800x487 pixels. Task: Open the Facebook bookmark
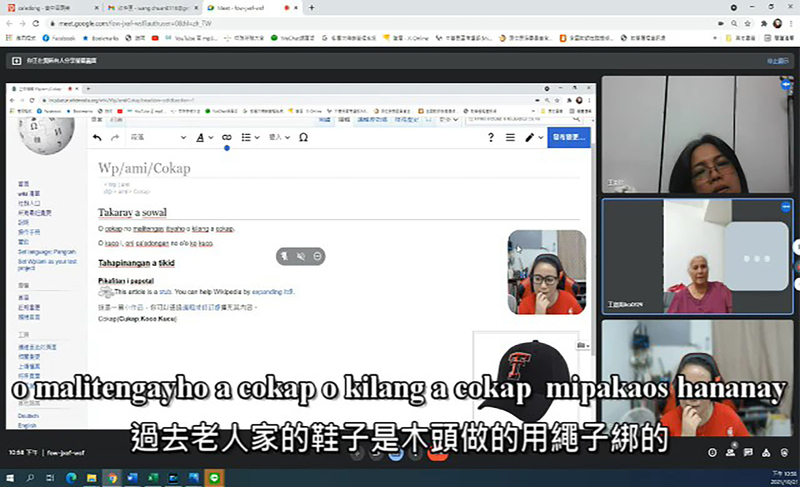tap(59, 38)
